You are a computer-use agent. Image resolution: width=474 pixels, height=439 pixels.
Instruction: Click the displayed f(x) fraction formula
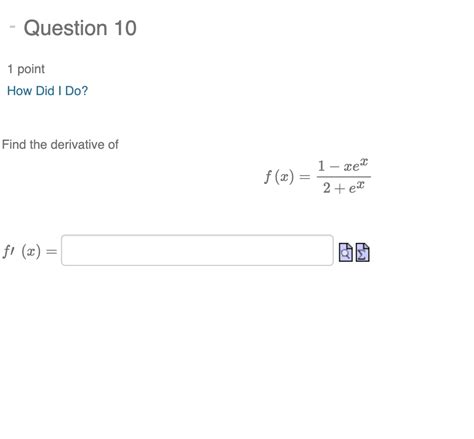(x=317, y=177)
